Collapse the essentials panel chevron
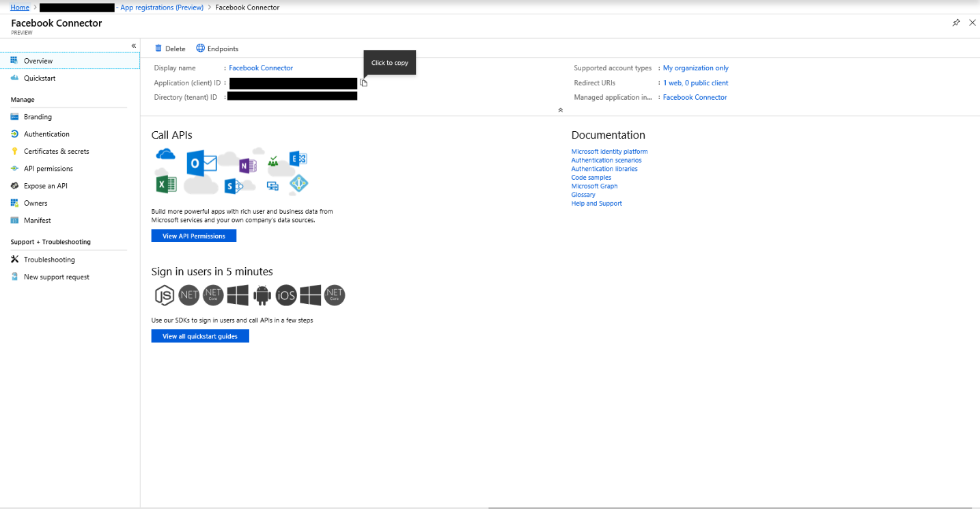980x509 pixels. click(x=560, y=109)
